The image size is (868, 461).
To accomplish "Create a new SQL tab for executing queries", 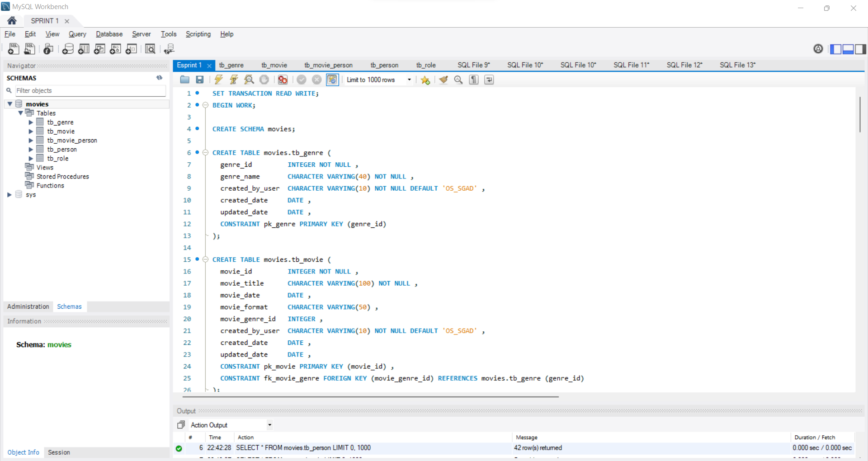I will click(13, 49).
